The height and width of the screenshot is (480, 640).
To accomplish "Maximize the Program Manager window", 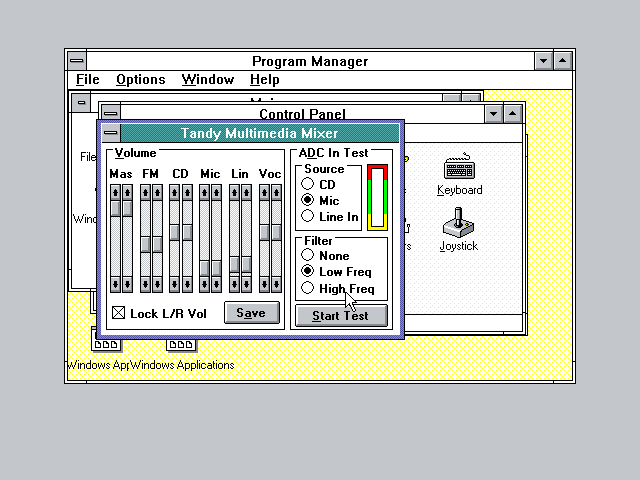I will tap(563, 61).
